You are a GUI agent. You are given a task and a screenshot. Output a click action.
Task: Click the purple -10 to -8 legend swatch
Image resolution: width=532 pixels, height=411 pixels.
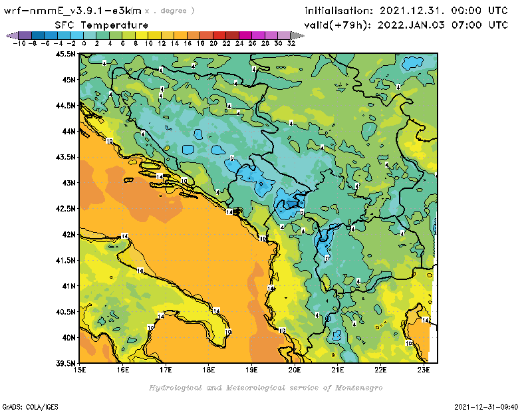(25, 35)
